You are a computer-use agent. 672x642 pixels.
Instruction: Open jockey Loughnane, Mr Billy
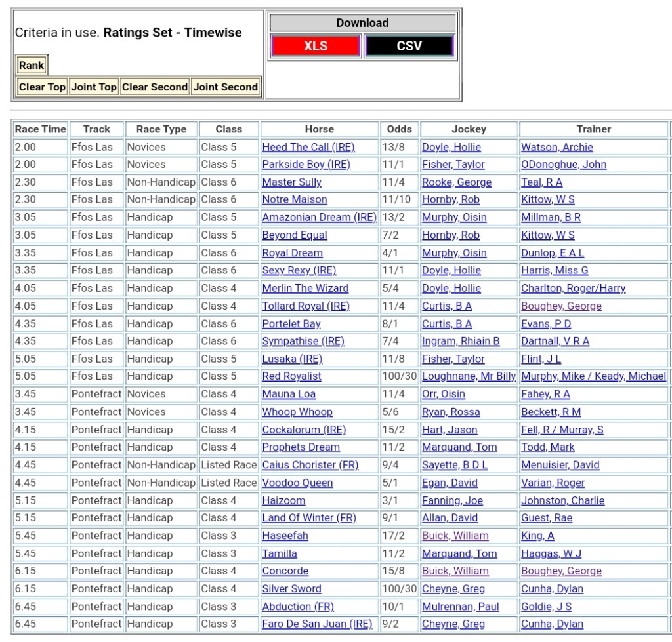pyautogui.click(x=469, y=376)
